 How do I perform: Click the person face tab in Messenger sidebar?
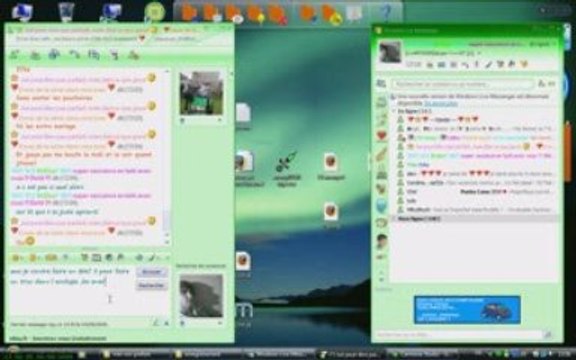[x=381, y=241]
